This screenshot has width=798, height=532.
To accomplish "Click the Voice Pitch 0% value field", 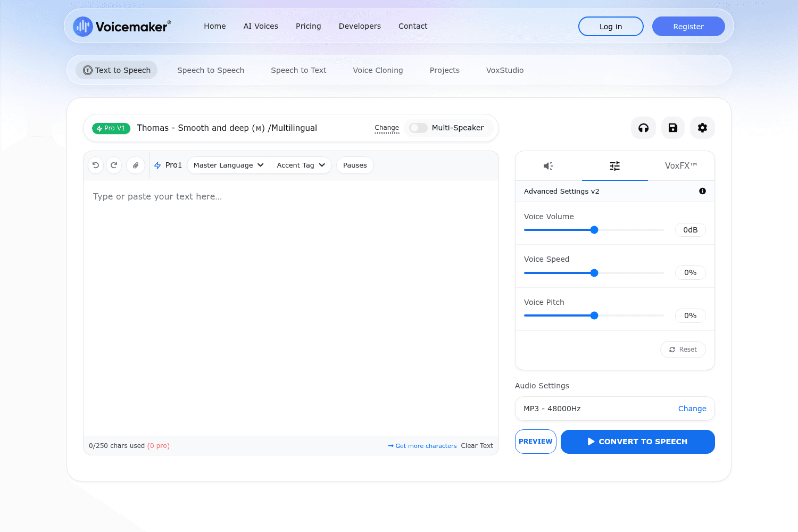I will 691,315.
